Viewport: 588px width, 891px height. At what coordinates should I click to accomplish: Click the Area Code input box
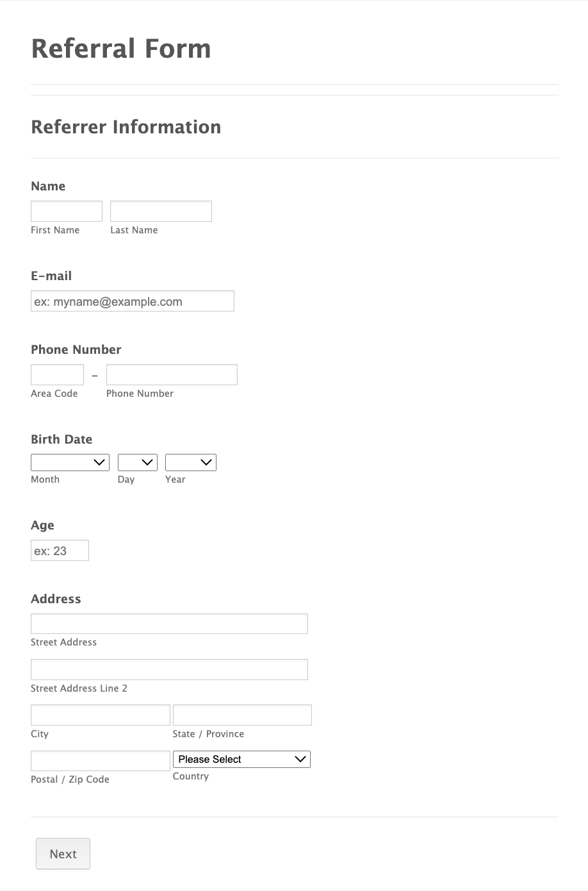coord(57,375)
